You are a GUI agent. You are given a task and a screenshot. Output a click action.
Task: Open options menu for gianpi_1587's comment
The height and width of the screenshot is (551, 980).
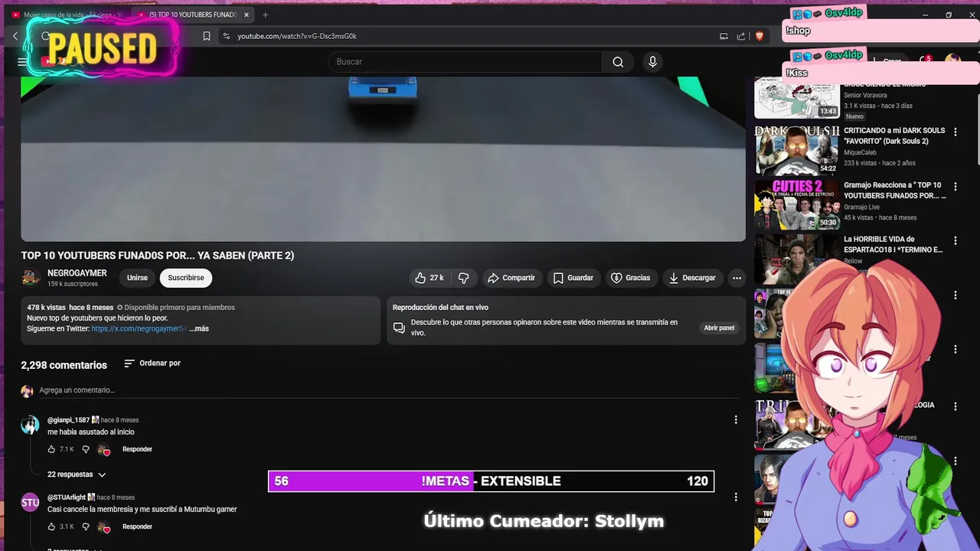click(736, 419)
